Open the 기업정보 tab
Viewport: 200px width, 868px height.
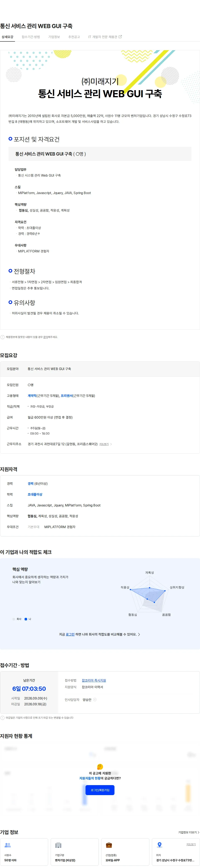click(x=54, y=37)
